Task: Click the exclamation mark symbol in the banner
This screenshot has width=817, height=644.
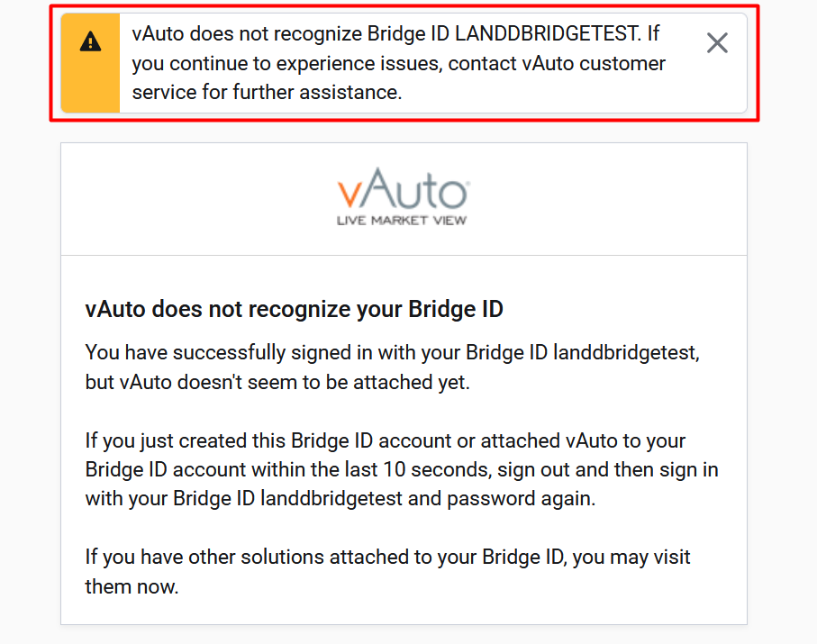Action: coord(90,41)
